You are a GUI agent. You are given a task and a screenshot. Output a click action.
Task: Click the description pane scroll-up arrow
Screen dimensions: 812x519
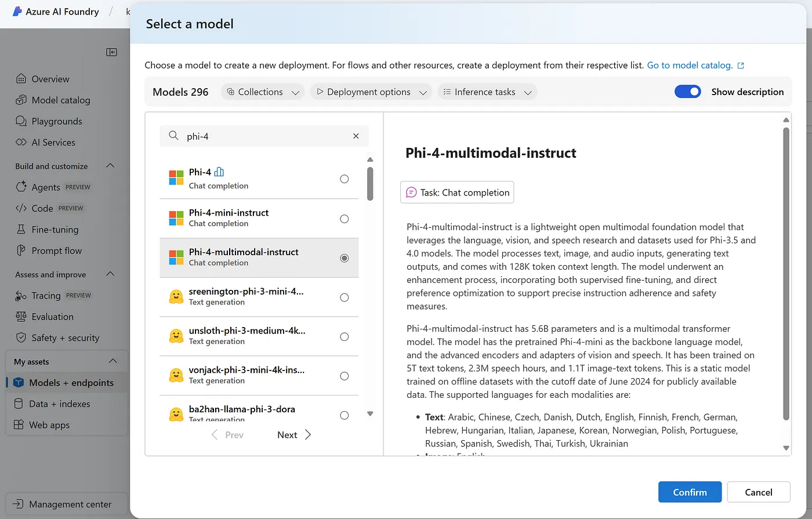[786, 120]
